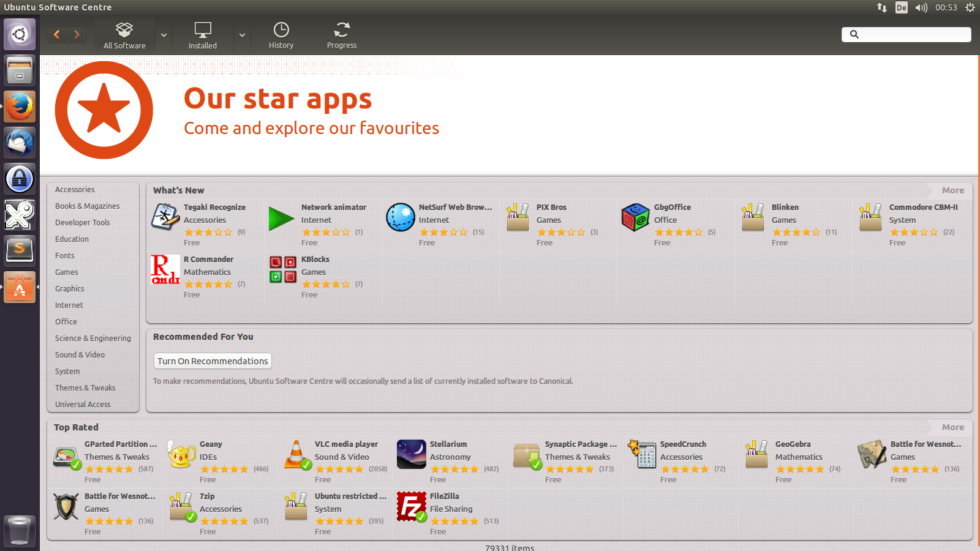Click the 7zip app icon
980x551 pixels.
coord(181,506)
